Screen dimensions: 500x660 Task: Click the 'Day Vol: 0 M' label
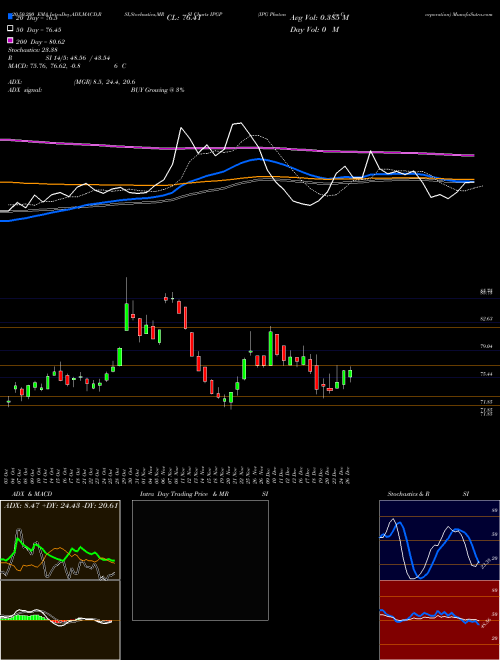click(314, 30)
